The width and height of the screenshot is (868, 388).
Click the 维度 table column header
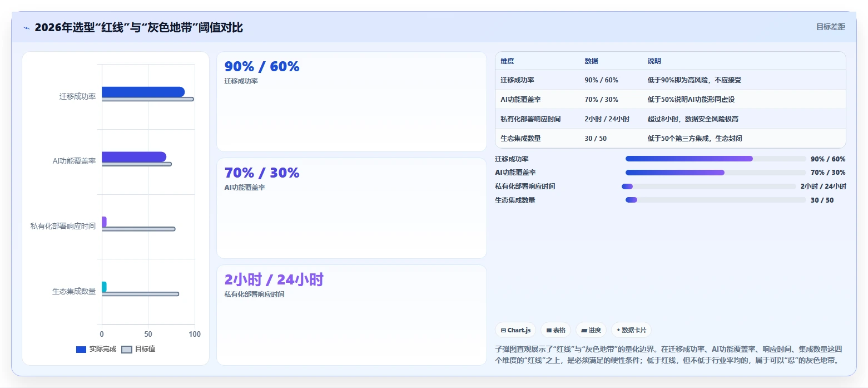pos(507,61)
